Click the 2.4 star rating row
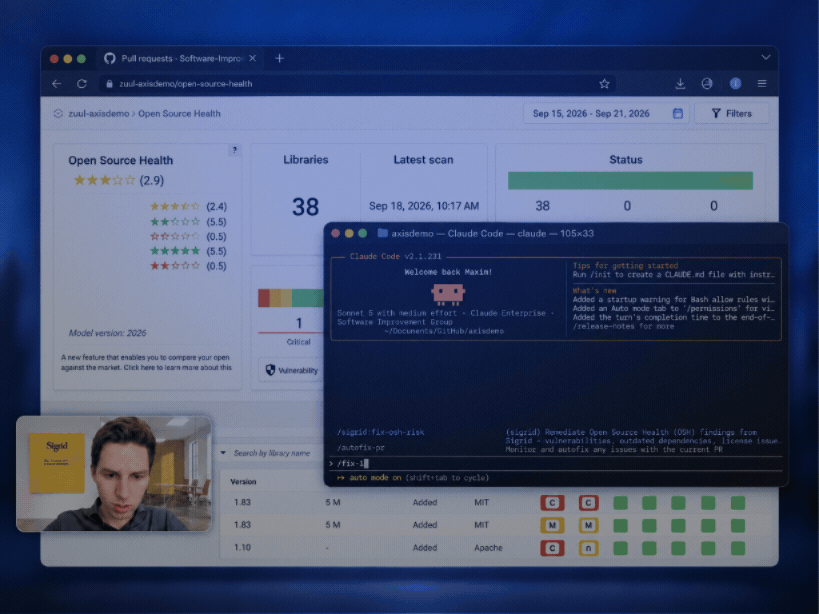 (x=189, y=206)
